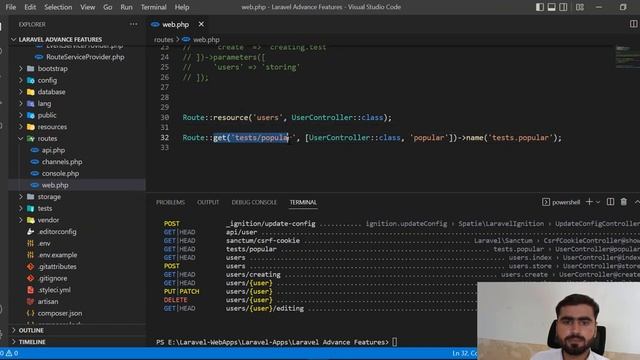640x360 pixels.
Task: Open the Edit menu
Action: pyautogui.click(x=30, y=7)
